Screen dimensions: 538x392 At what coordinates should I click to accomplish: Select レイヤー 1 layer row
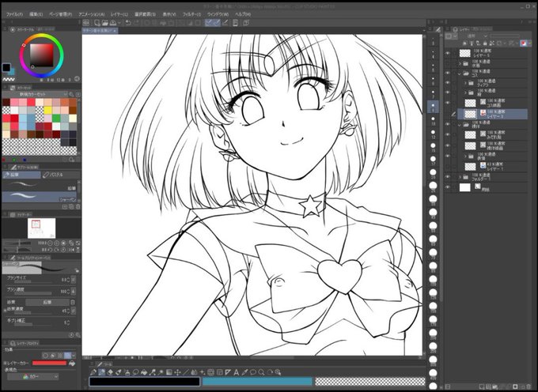coord(492,167)
